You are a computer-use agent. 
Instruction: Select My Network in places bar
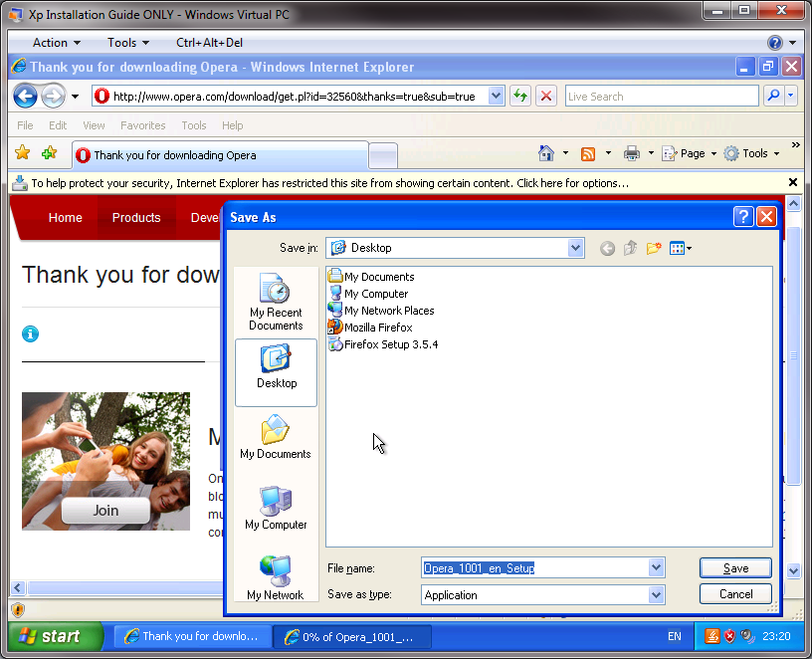pos(276,577)
